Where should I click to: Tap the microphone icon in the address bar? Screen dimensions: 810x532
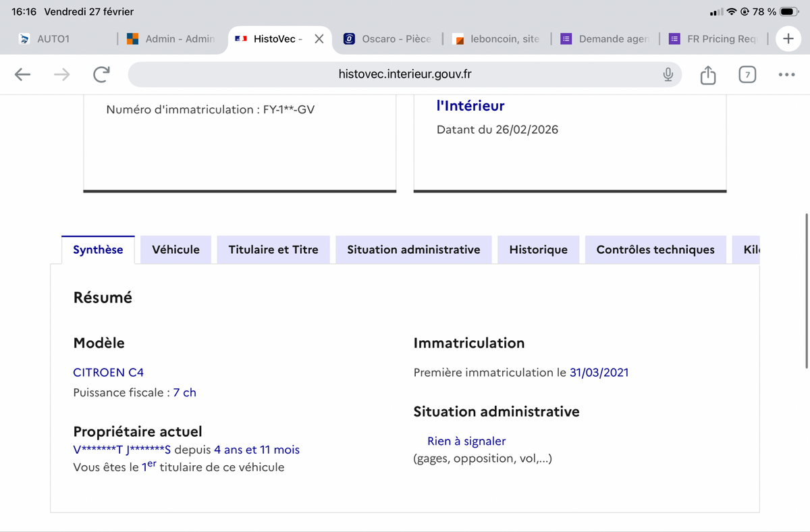click(x=668, y=74)
